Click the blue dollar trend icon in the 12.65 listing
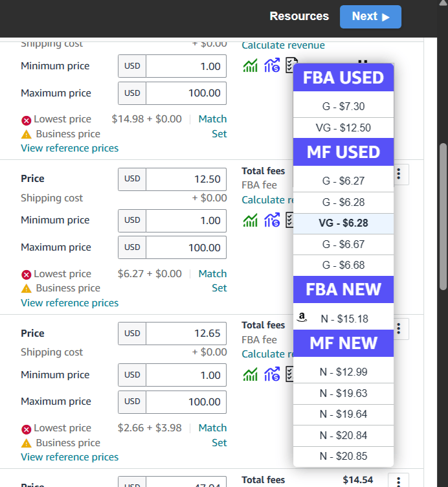The width and height of the screenshot is (448, 487). [272, 375]
